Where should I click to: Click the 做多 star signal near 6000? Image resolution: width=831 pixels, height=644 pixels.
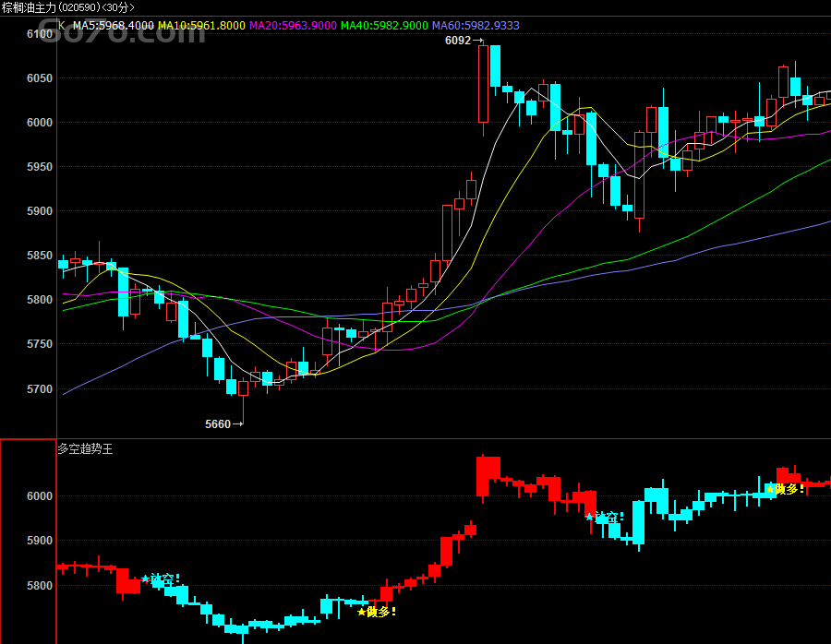point(785,489)
